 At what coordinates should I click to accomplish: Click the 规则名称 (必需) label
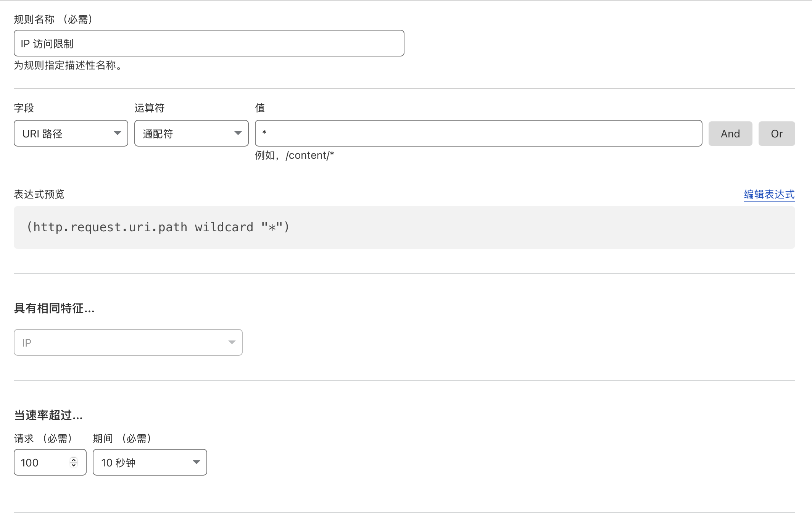[53, 19]
